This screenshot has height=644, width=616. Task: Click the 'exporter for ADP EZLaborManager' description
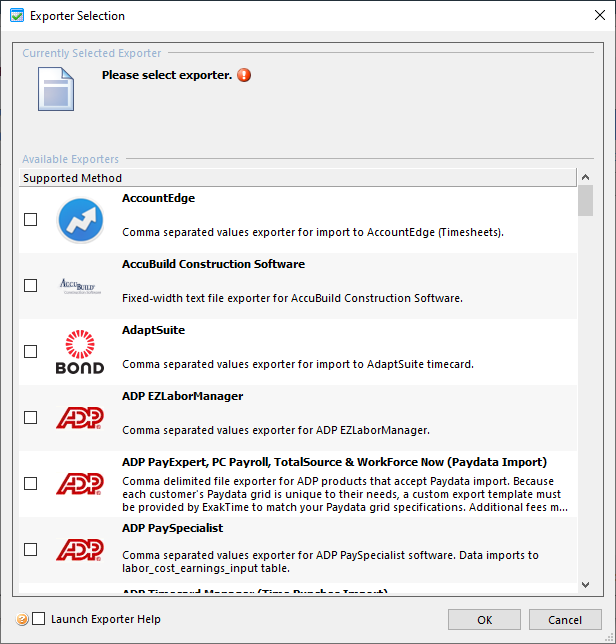tap(276, 430)
